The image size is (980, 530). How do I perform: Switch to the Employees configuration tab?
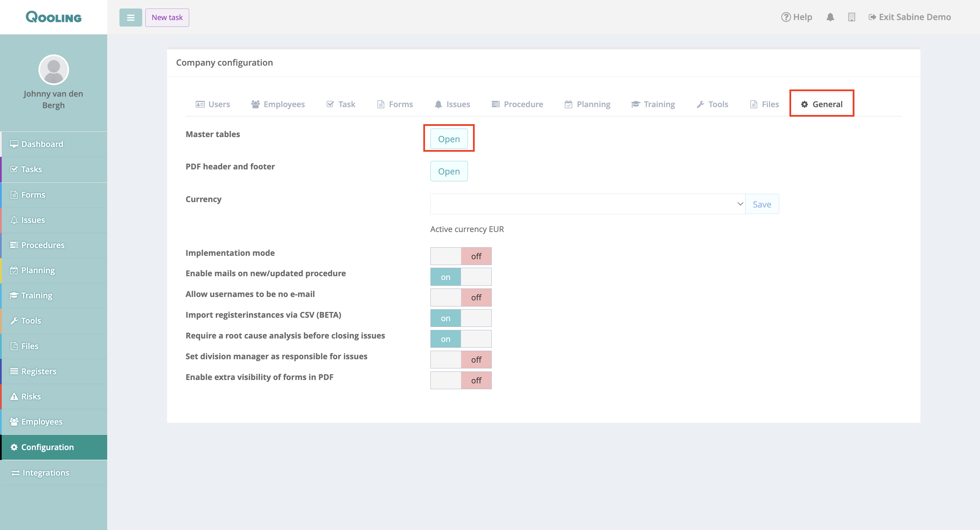pos(278,104)
